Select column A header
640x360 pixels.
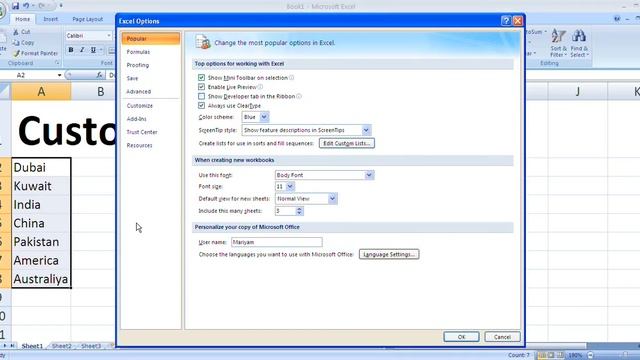coord(41,91)
